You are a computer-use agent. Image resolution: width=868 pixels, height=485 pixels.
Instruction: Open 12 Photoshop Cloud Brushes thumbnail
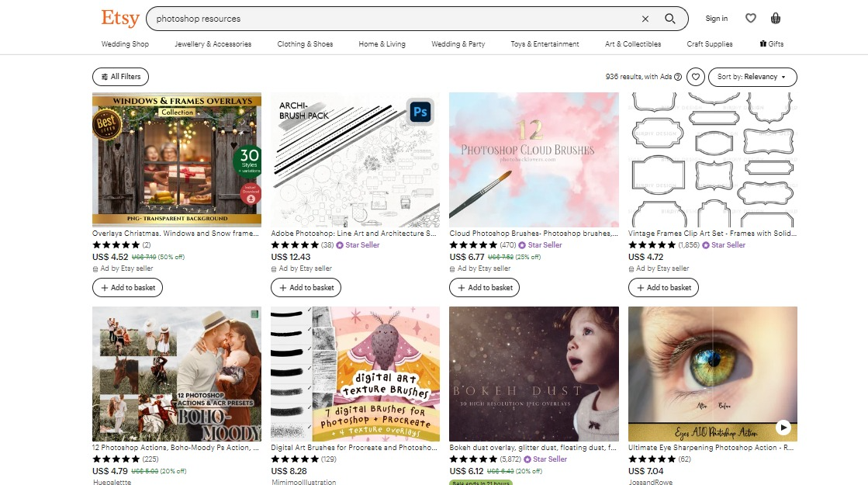coord(534,159)
